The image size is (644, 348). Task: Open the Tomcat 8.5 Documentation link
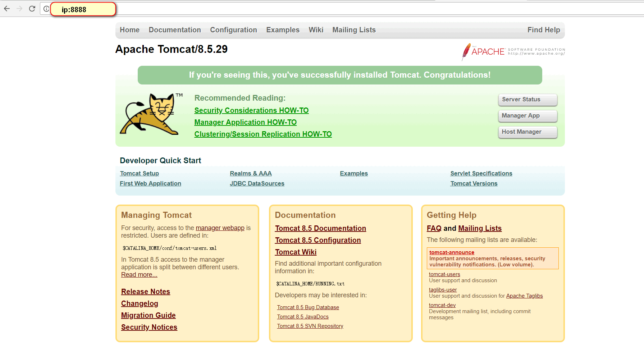coord(320,229)
